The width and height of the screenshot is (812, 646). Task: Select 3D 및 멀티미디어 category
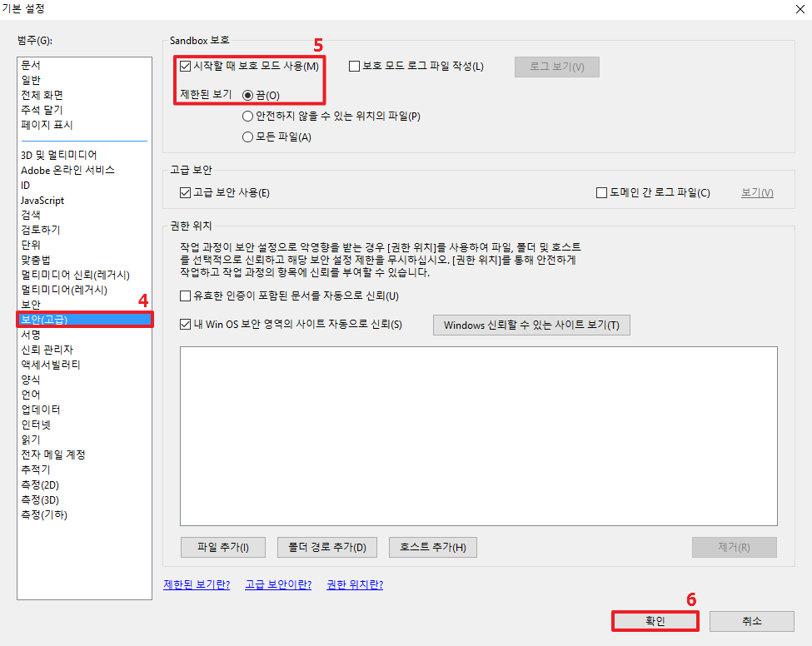58,155
